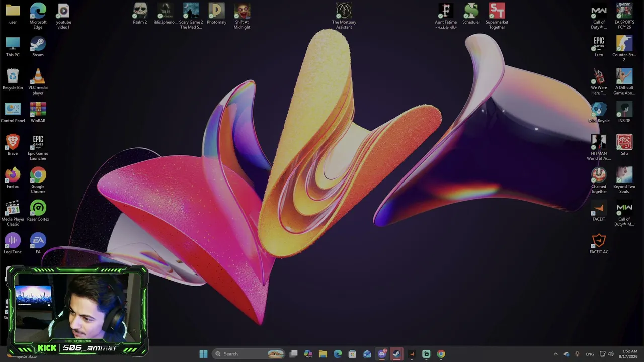Select the Psalm 2 game icon

pos(140,14)
